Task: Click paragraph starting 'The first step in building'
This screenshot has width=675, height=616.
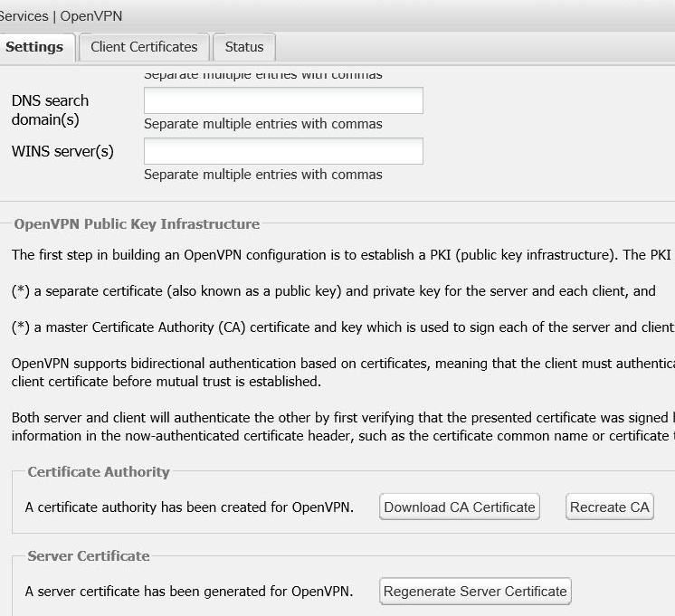Action: click(343, 255)
